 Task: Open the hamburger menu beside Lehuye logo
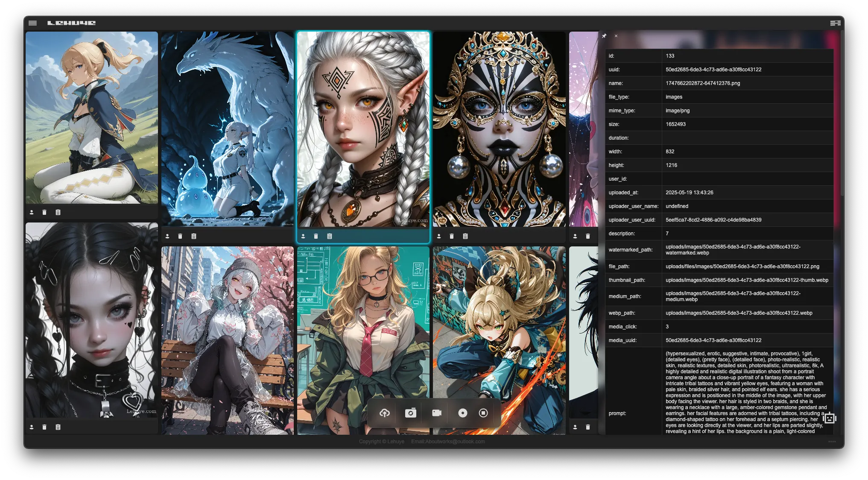pyautogui.click(x=32, y=23)
